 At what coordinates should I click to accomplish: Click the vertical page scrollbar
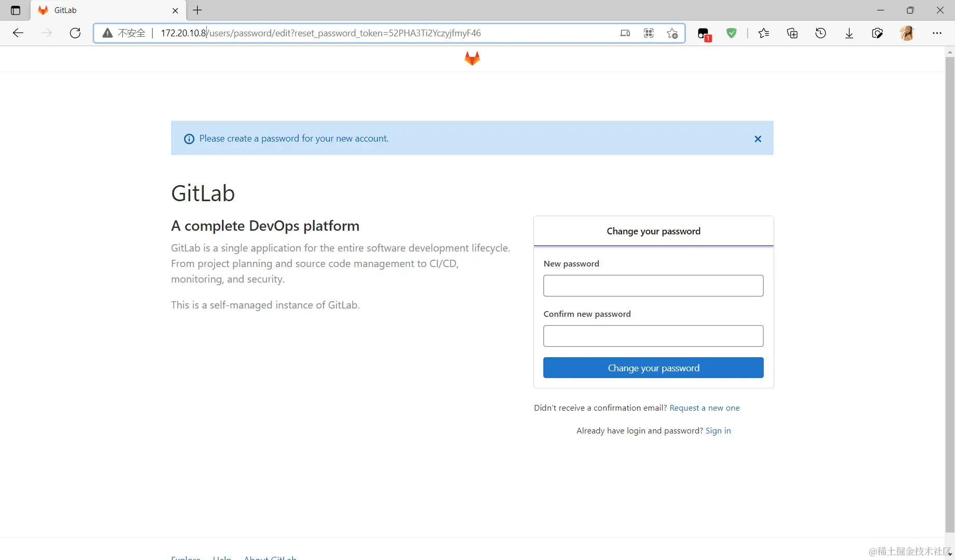(950, 295)
